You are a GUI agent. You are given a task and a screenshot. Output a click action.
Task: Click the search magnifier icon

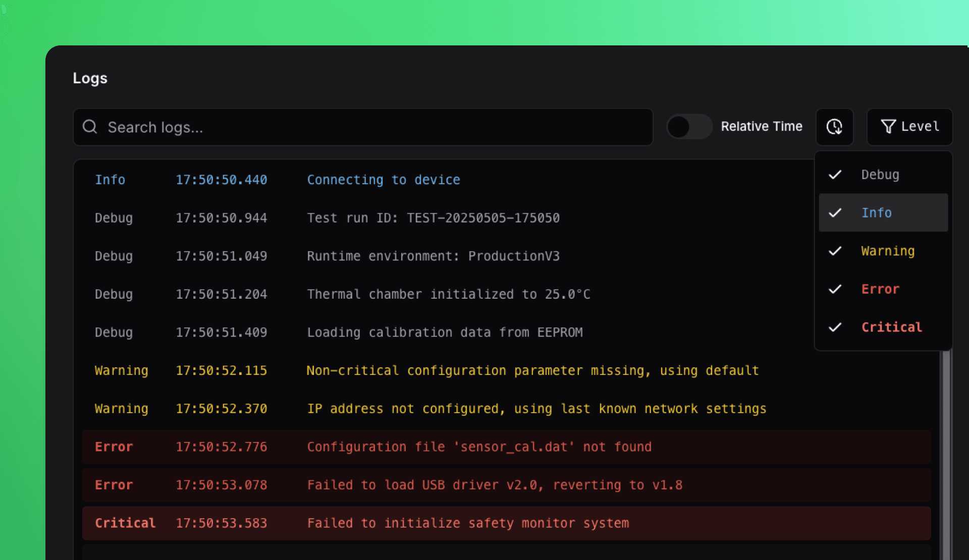90,127
